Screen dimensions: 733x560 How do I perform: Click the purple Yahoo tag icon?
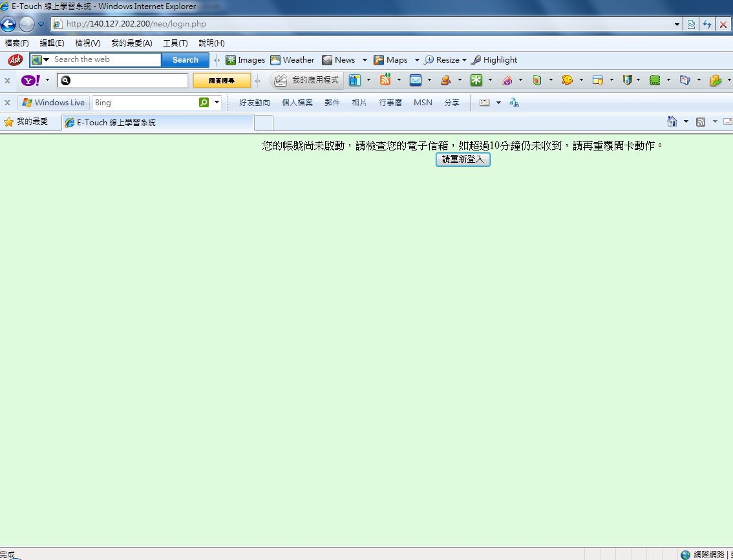click(x=507, y=80)
